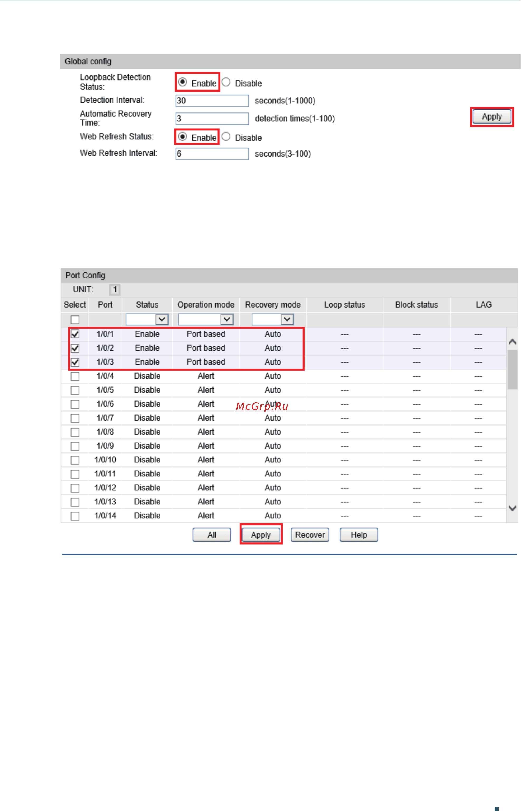Click the Loop status column header

pyautogui.click(x=344, y=305)
